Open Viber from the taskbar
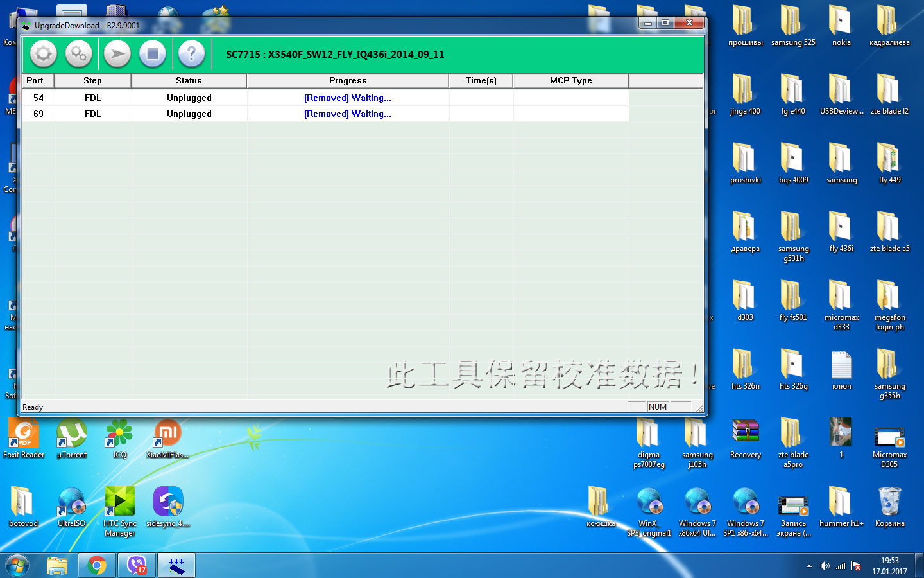 (x=137, y=566)
